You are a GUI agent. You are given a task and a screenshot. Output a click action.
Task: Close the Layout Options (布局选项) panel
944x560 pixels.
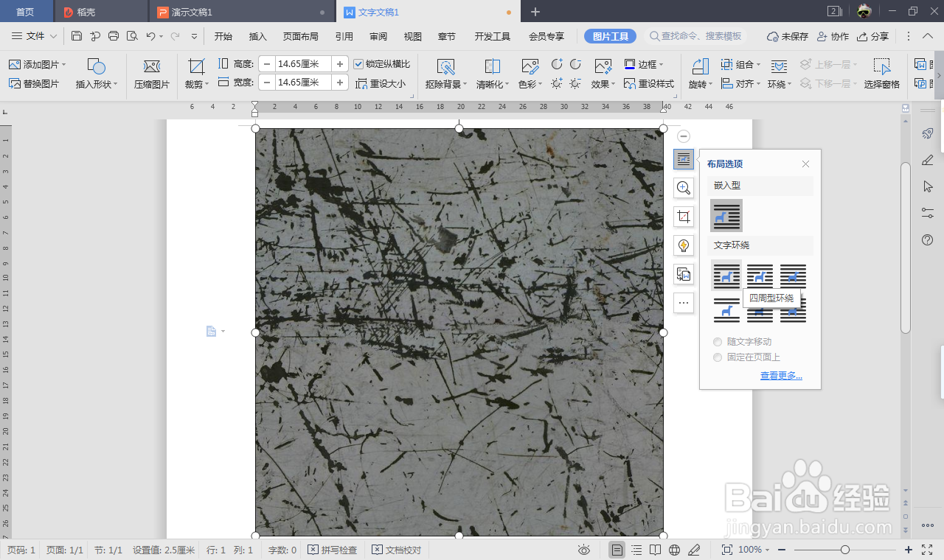coord(805,164)
